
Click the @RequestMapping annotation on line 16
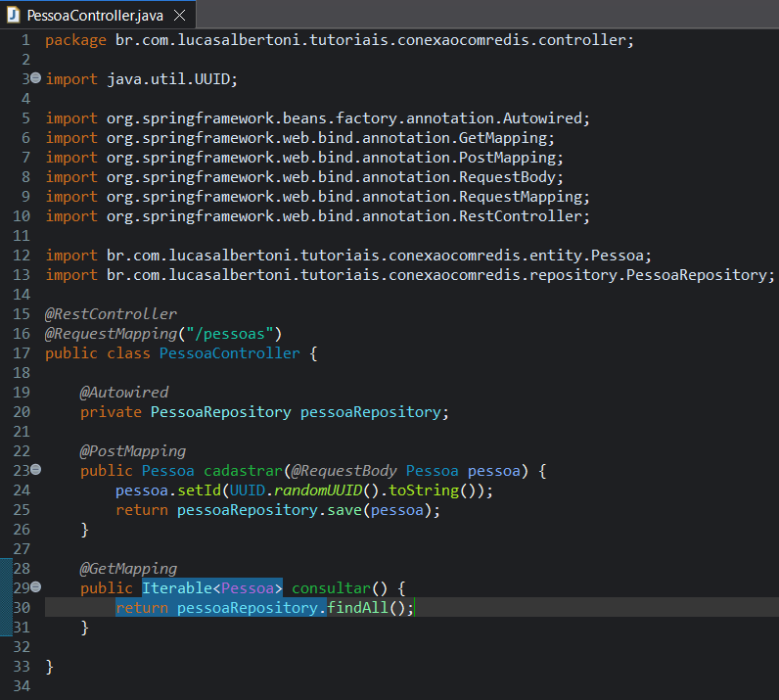click(115, 333)
